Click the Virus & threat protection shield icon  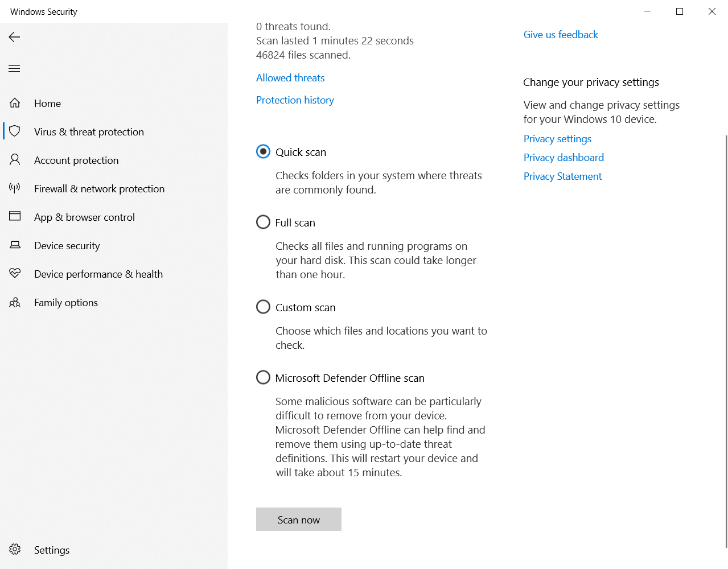15,131
